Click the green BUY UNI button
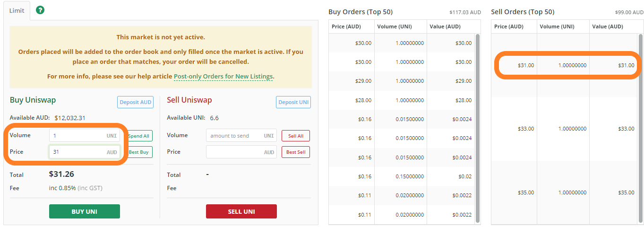The height and width of the screenshot is (227, 644). pos(85,211)
